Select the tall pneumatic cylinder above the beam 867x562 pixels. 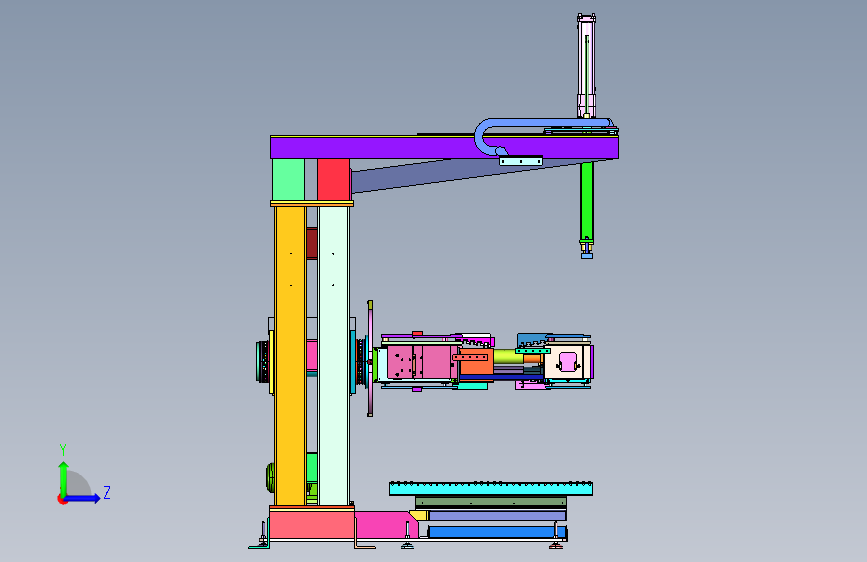[586, 66]
